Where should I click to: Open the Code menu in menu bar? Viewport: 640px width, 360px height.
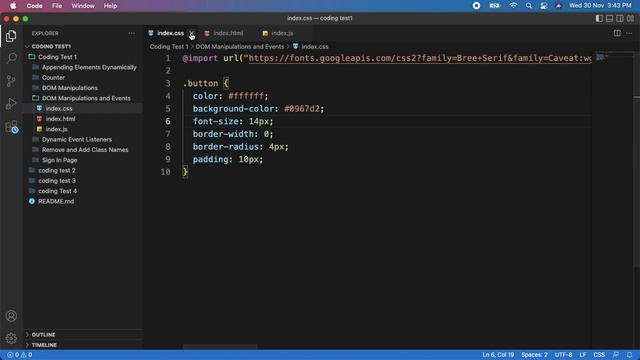pos(34,6)
